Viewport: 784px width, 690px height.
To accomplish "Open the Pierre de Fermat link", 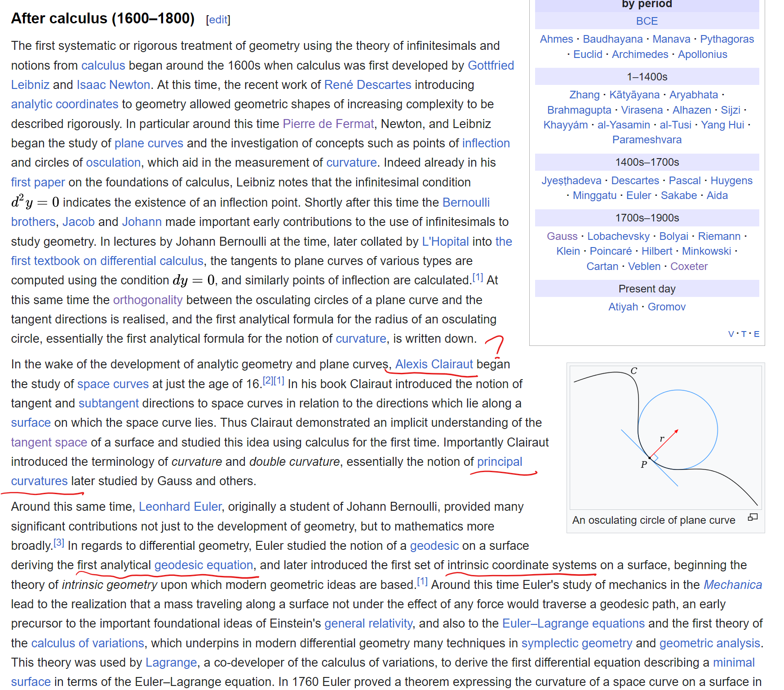I will [x=328, y=124].
